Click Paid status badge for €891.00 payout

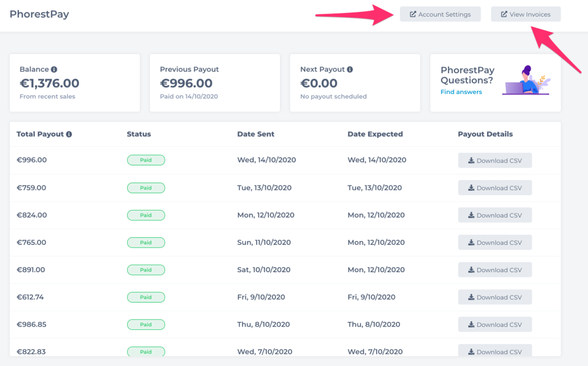click(146, 269)
